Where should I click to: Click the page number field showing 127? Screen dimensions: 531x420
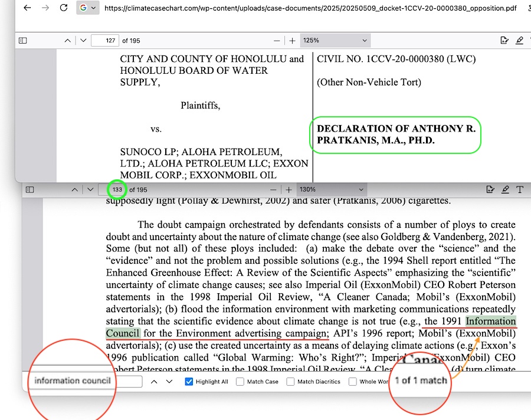(x=106, y=41)
